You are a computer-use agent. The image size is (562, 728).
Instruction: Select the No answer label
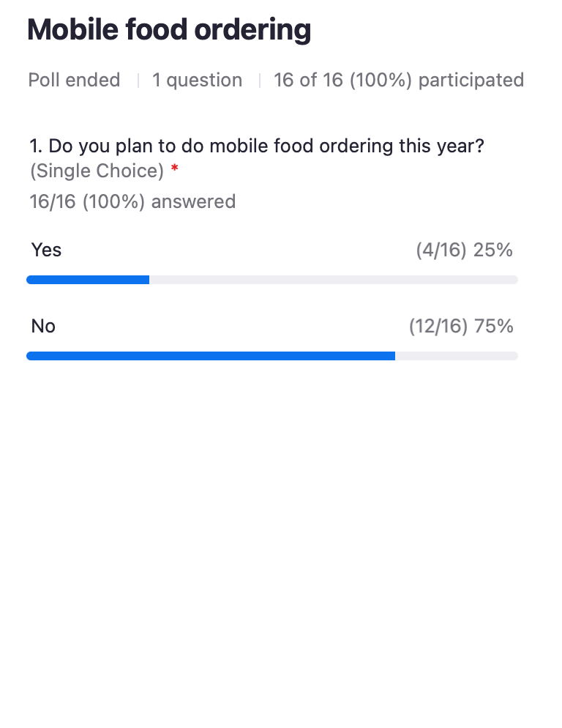click(x=43, y=326)
